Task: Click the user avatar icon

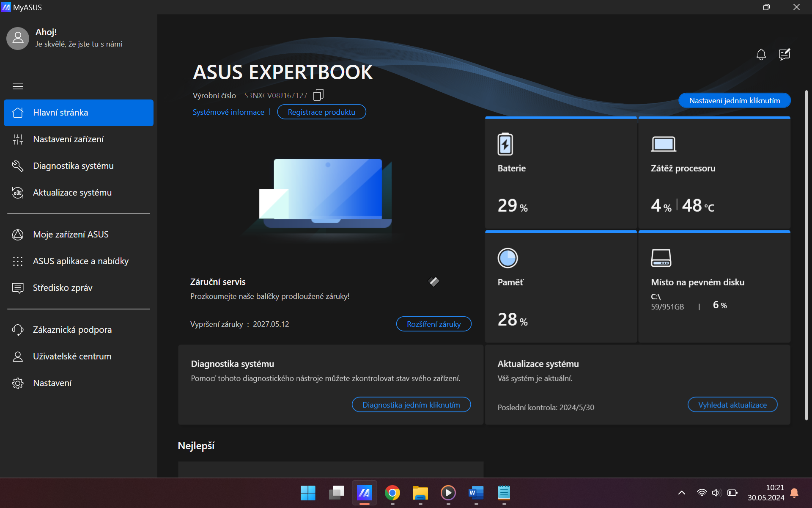Action: [x=18, y=39]
